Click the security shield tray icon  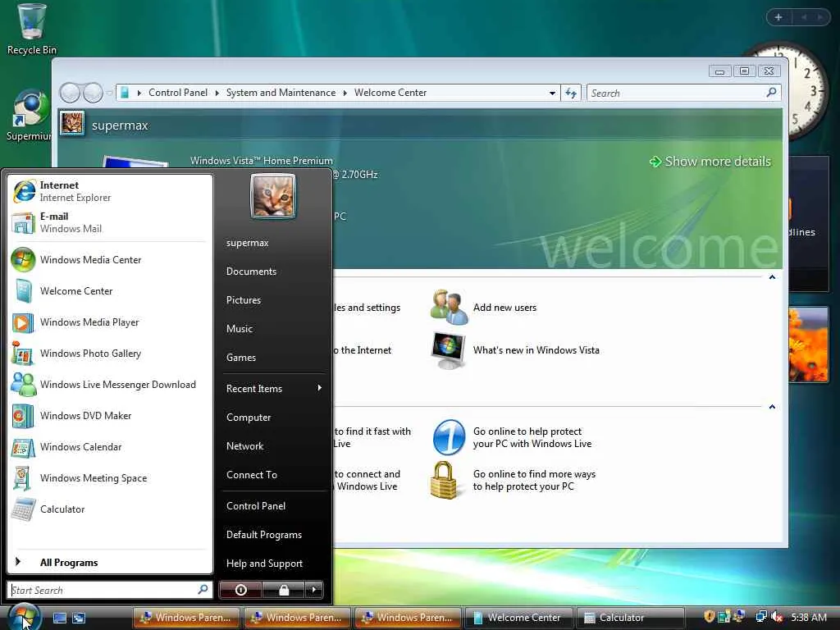point(710,617)
